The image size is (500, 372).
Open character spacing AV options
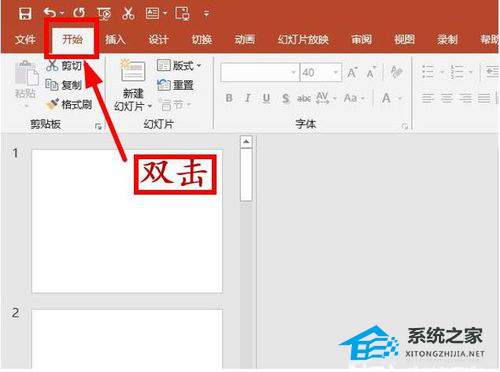pyautogui.click(x=326, y=98)
